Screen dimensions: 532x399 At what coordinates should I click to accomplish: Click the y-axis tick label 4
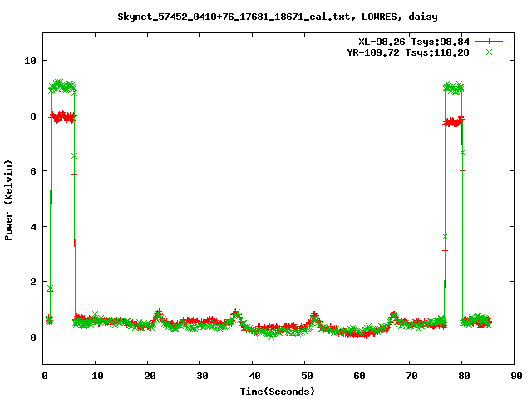click(33, 227)
